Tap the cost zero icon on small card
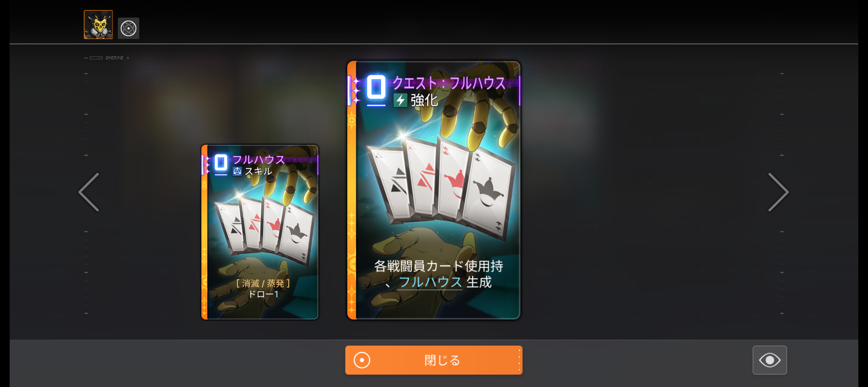 pyautogui.click(x=221, y=163)
